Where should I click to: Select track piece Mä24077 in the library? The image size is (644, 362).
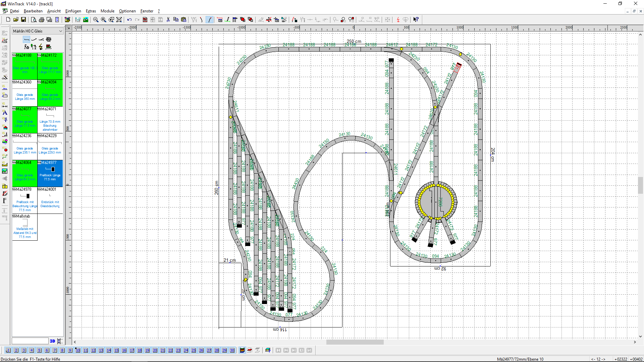(25, 120)
